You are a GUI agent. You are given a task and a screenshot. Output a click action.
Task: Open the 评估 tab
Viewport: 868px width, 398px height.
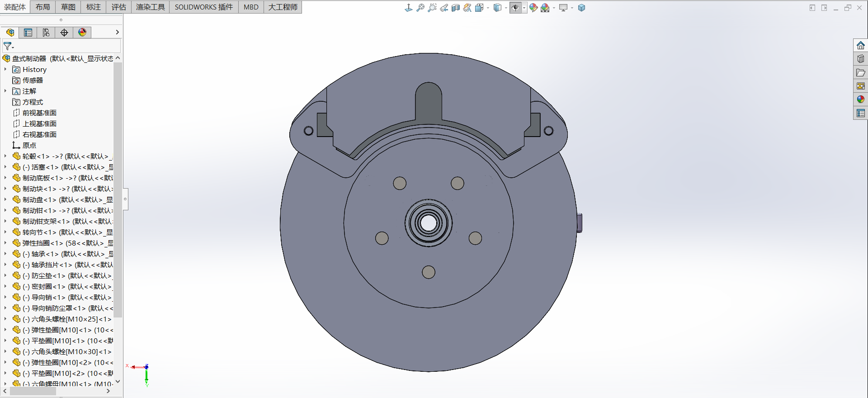[x=119, y=7]
